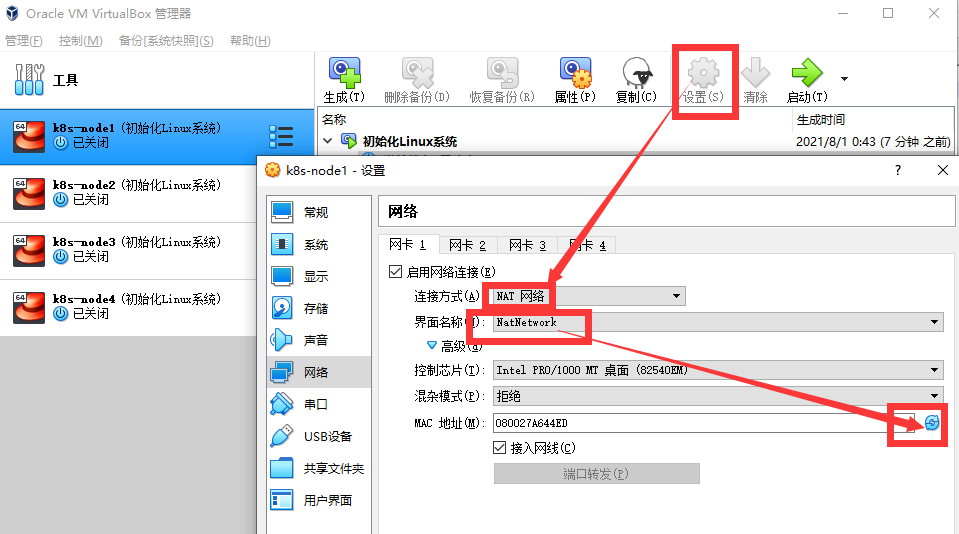Click the MAC 地址 input field
959x534 pixels.
click(x=703, y=423)
